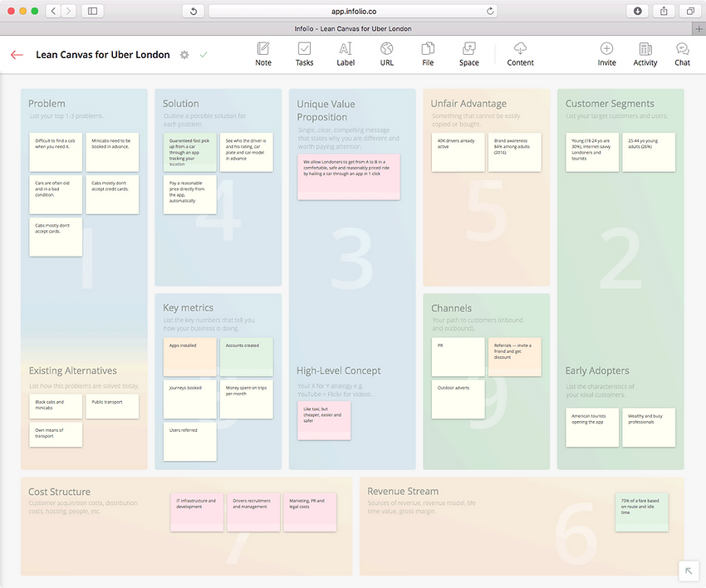The width and height of the screenshot is (706, 588).
Task: Click the browser address bar
Action: (353, 11)
